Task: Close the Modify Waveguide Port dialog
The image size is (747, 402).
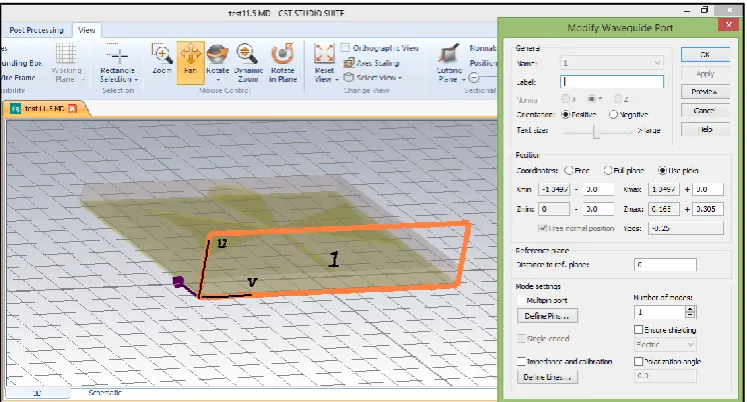Action: pos(728,24)
